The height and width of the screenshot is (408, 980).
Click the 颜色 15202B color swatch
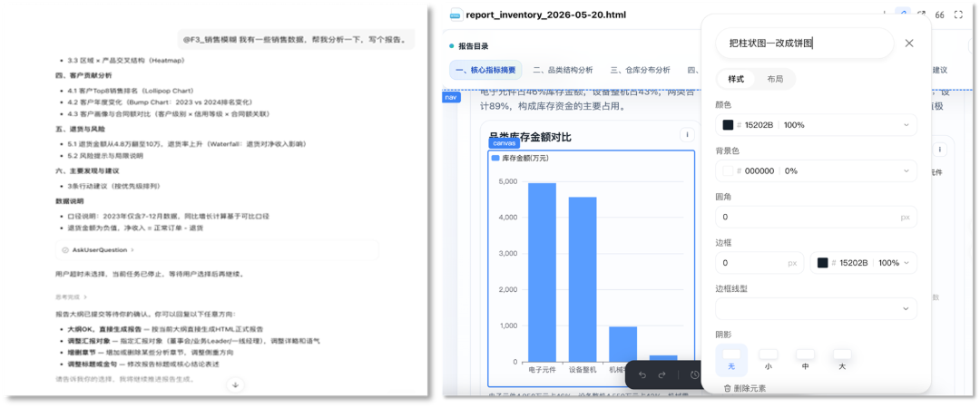tap(728, 125)
